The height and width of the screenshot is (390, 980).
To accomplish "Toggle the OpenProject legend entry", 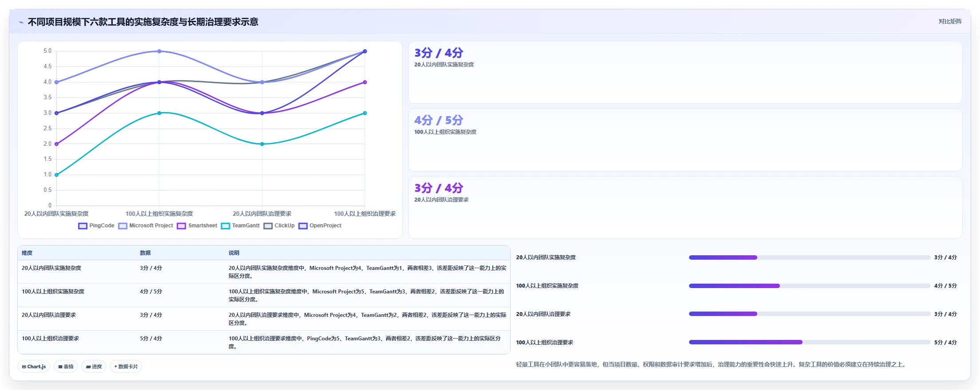I will pos(320,226).
